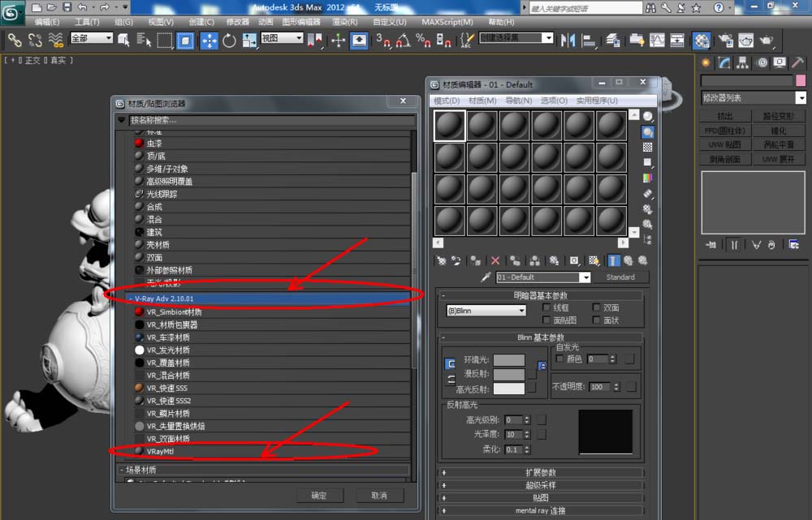Screen dimensions: 812x520
Task: Click the Align tool icon
Action: click(588, 41)
